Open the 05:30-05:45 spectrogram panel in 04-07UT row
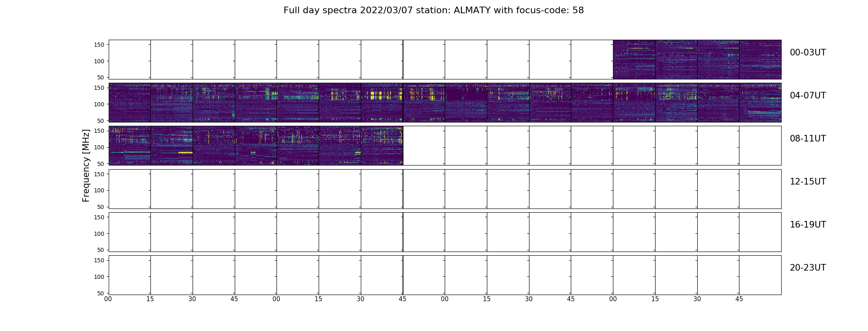This screenshot has height=331, width=868. (382, 103)
